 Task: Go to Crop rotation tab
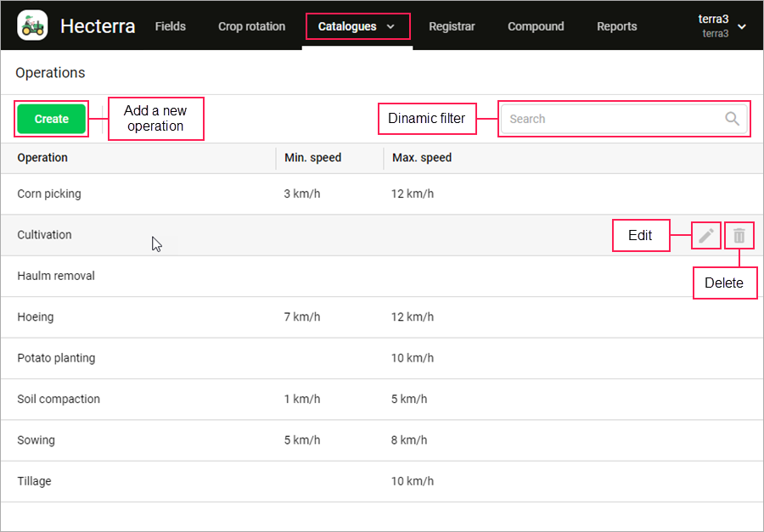(x=251, y=26)
